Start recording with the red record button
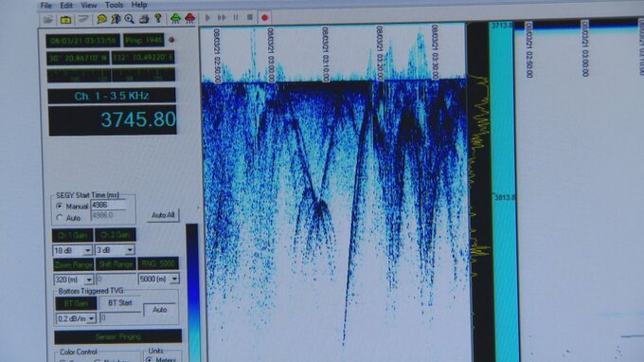644x362 pixels. point(264,18)
